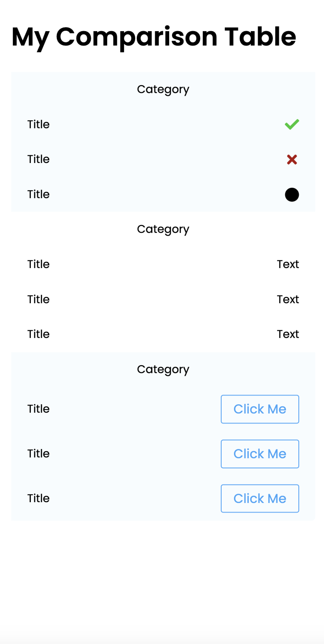Click the Title beside the red X
The height and width of the screenshot is (644, 324).
click(38, 159)
